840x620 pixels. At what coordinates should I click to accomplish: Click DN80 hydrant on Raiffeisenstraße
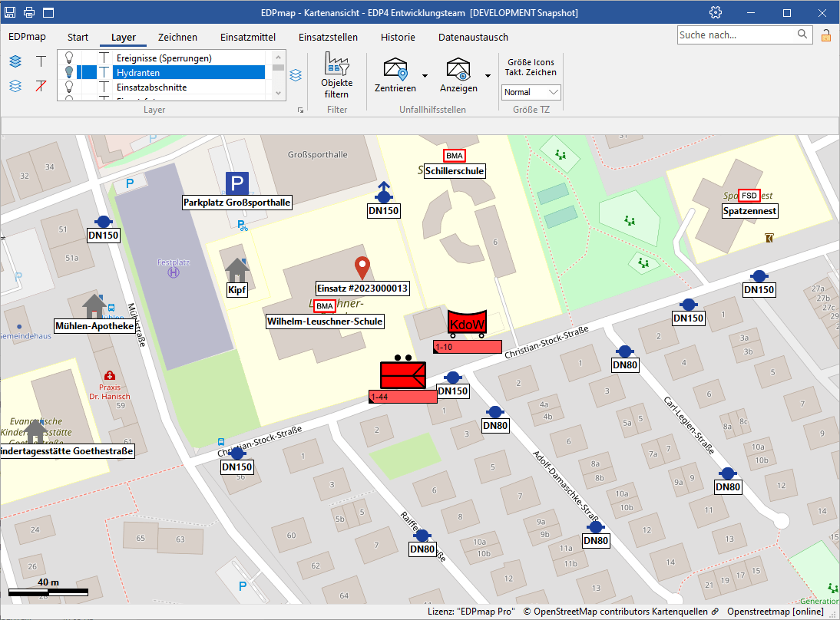(422, 536)
